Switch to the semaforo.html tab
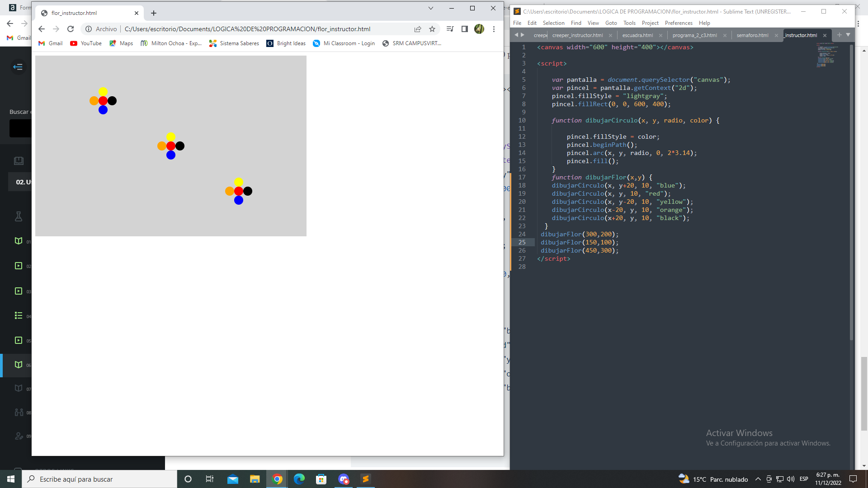 [x=752, y=35]
